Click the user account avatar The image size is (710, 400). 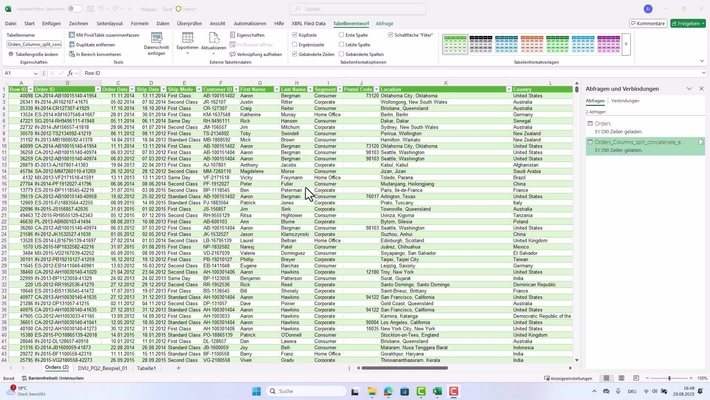click(648, 9)
